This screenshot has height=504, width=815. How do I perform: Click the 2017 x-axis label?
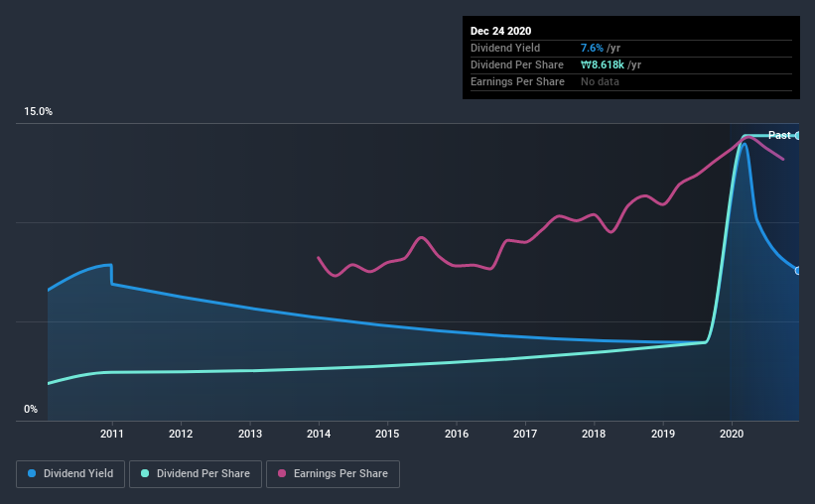click(x=525, y=434)
